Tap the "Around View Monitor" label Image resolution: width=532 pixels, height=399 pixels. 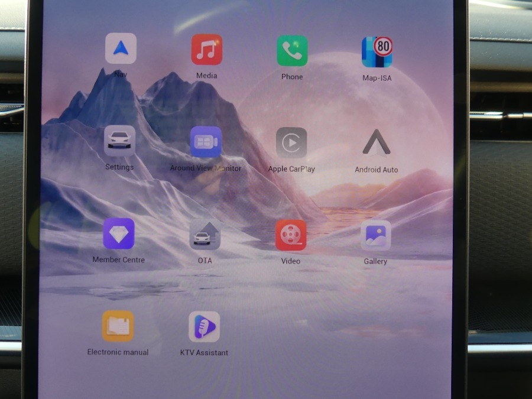coord(206,168)
